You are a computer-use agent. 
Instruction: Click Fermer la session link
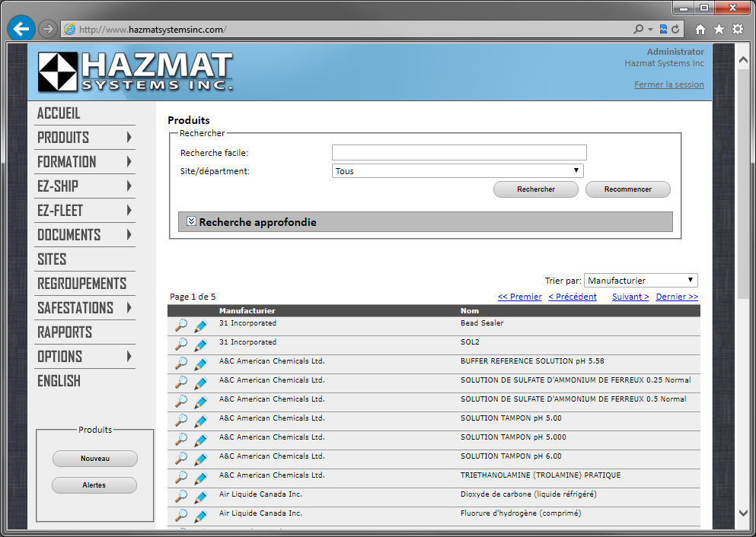coord(668,84)
